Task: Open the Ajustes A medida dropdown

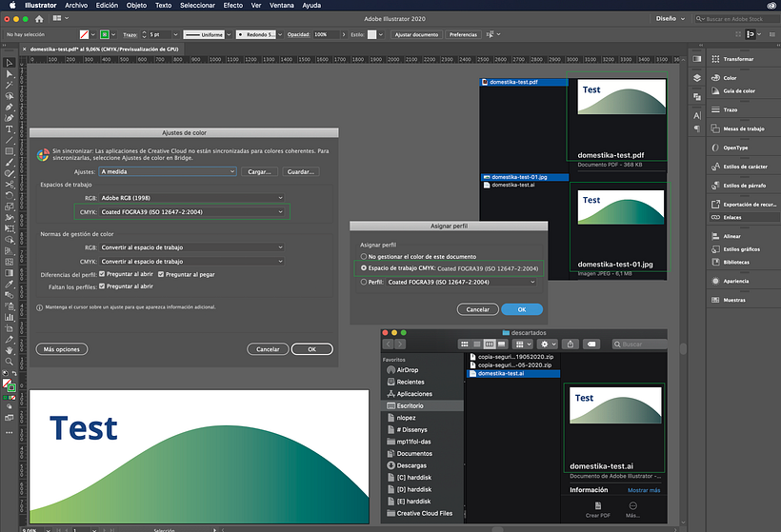Action: click(168, 171)
